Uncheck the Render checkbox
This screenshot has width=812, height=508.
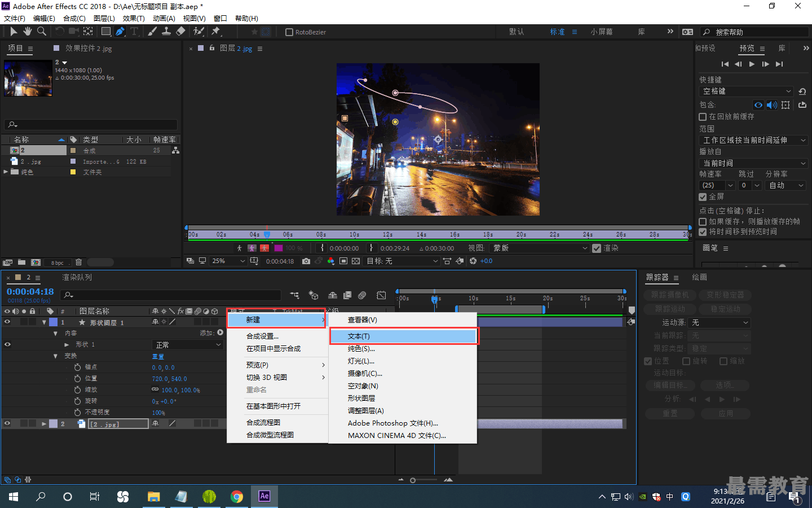pos(597,248)
